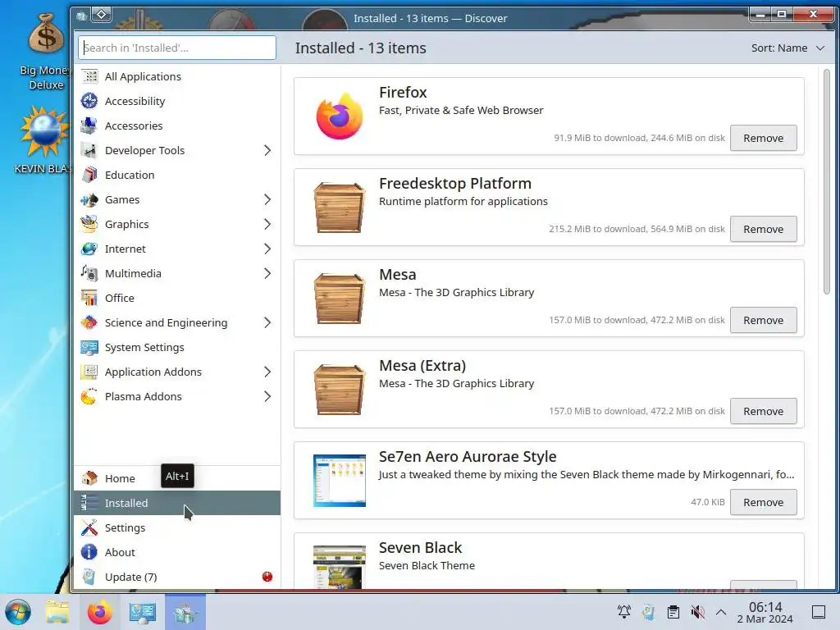Image resolution: width=840 pixels, height=630 pixels.
Task: Click the Application Addons icon
Action: [x=89, y=372]
